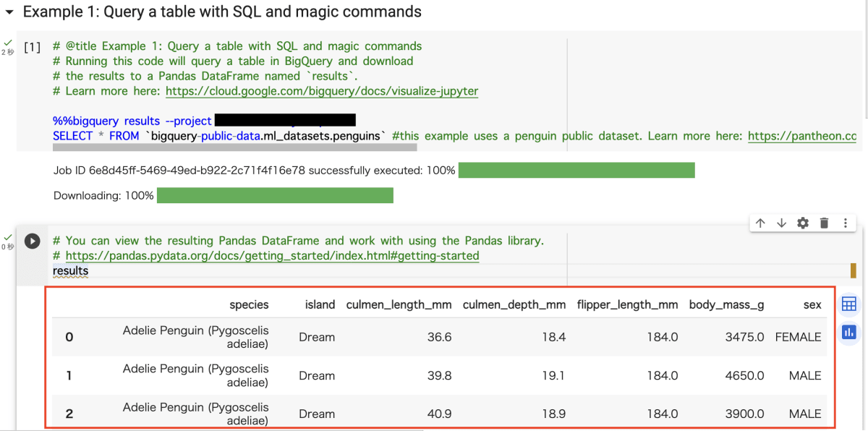The image size is (868, 431).
Task: Open cell settings gear icon
Action: (803, 223)
